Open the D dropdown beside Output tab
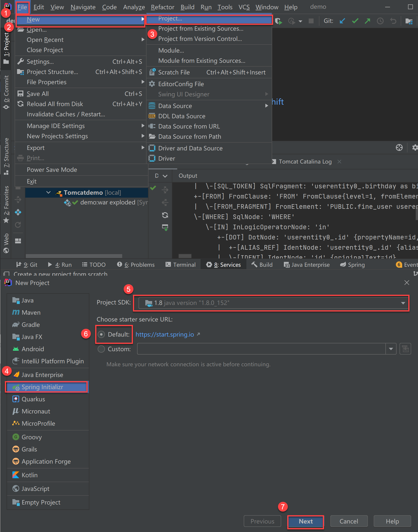This screenshot has height=532, width=418. (x=161, y=176)
